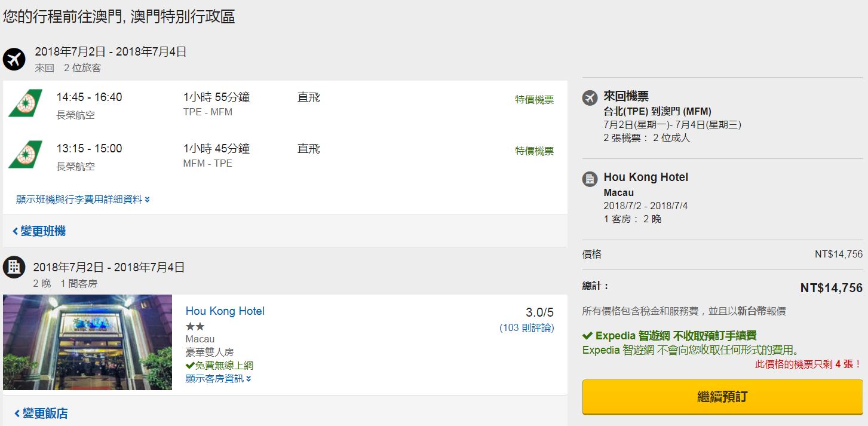This screenshot has height=426, width=868.
Task: Click the EVA Air logo on 13:15 flight
Action: click(x=25, y=154)
